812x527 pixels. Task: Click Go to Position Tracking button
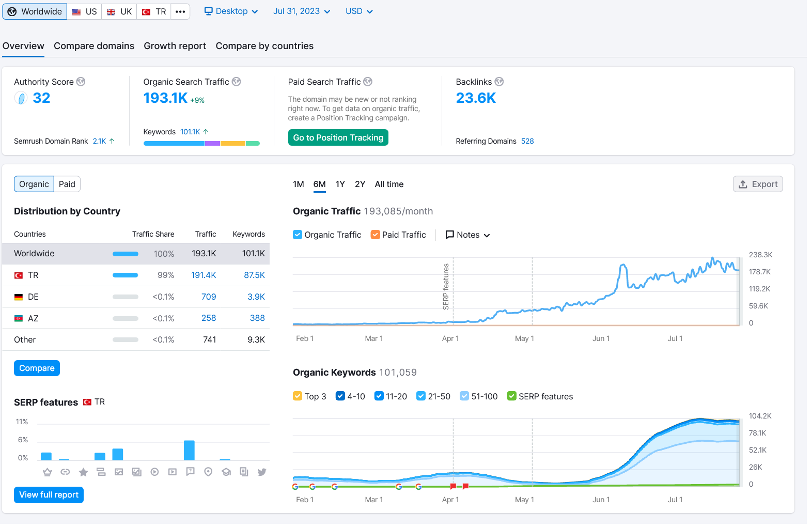[x=338, y=137]
